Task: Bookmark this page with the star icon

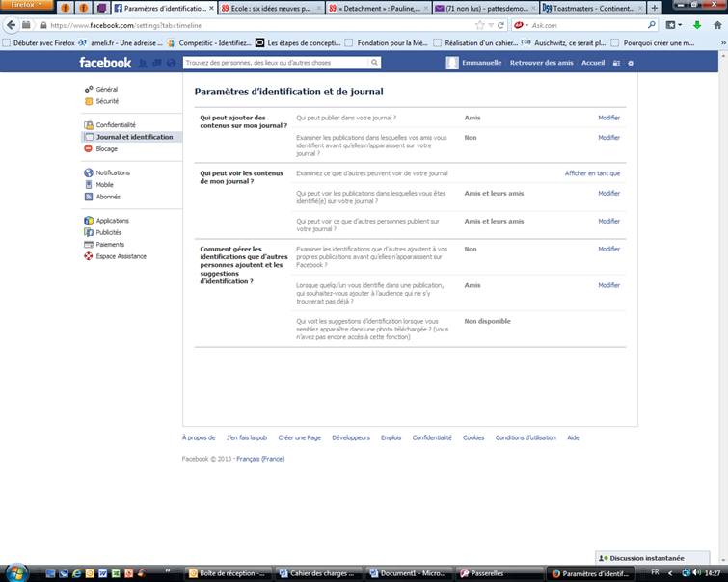Action: tap(480, 25)
